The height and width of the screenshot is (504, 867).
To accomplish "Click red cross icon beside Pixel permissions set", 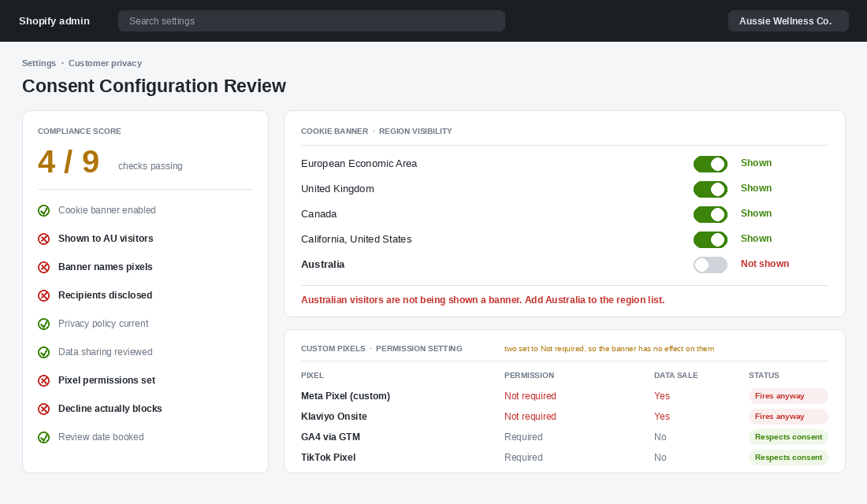I will point(43,381).
